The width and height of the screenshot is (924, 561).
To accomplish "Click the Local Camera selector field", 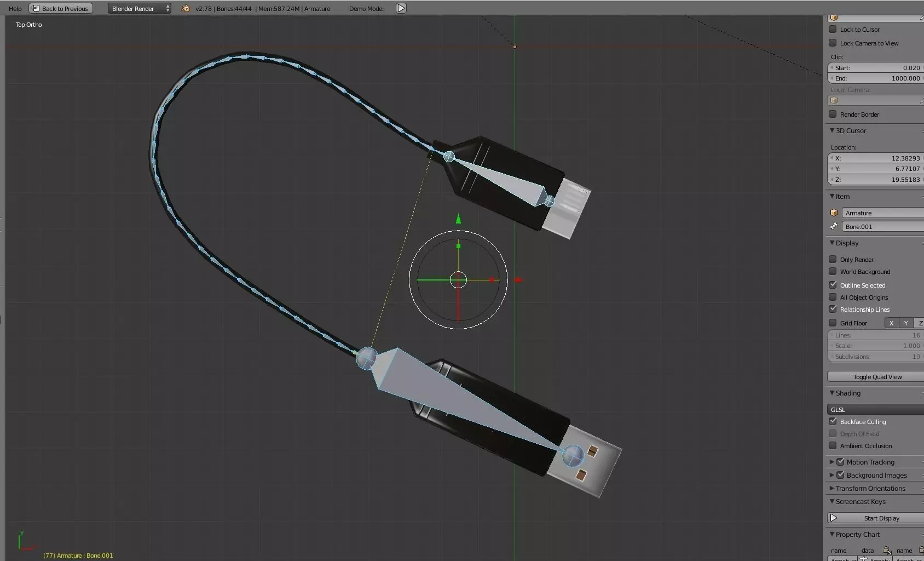I will [875, 100].
